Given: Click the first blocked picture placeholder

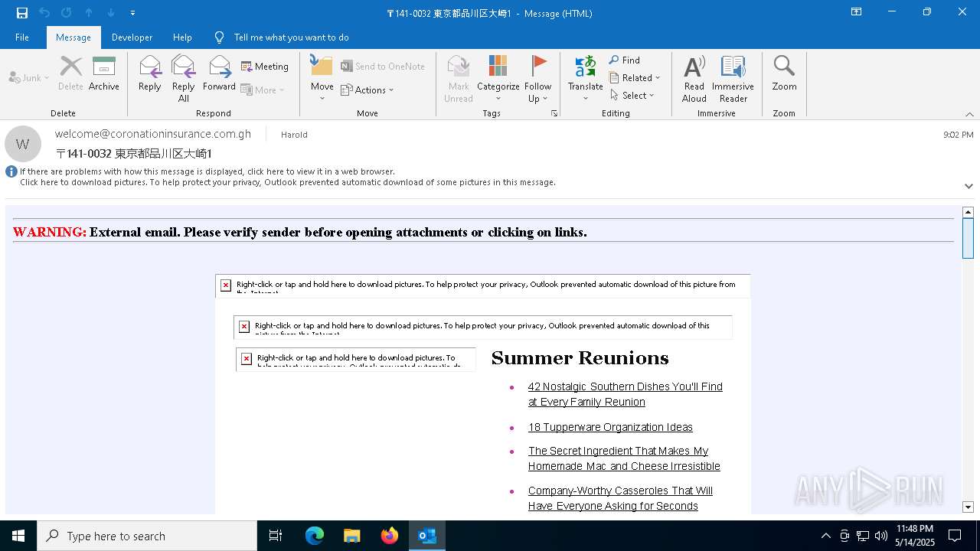Looking at the screenshot, I should (482, 285).
